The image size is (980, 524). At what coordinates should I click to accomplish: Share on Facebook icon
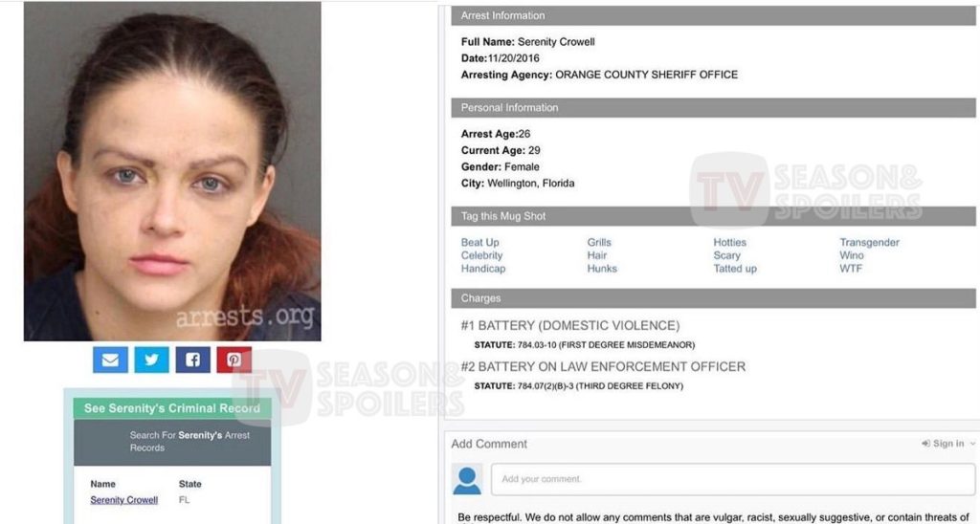(193, 360)
